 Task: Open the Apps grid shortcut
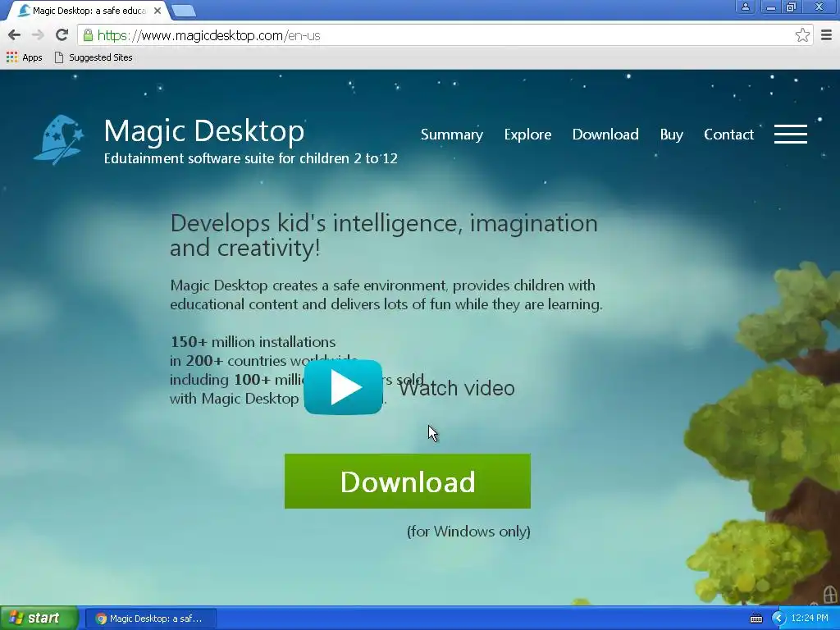pyautogui.click(x=24, y=57)
